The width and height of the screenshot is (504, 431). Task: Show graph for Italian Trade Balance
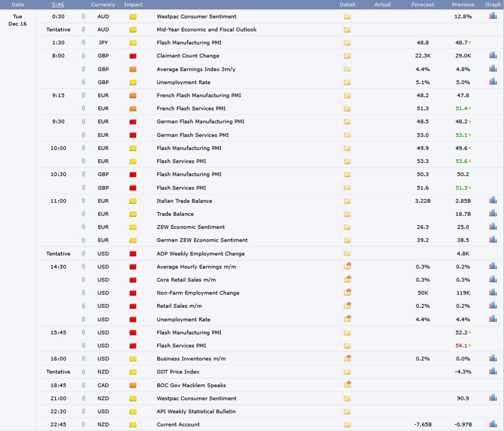[493, 200]
